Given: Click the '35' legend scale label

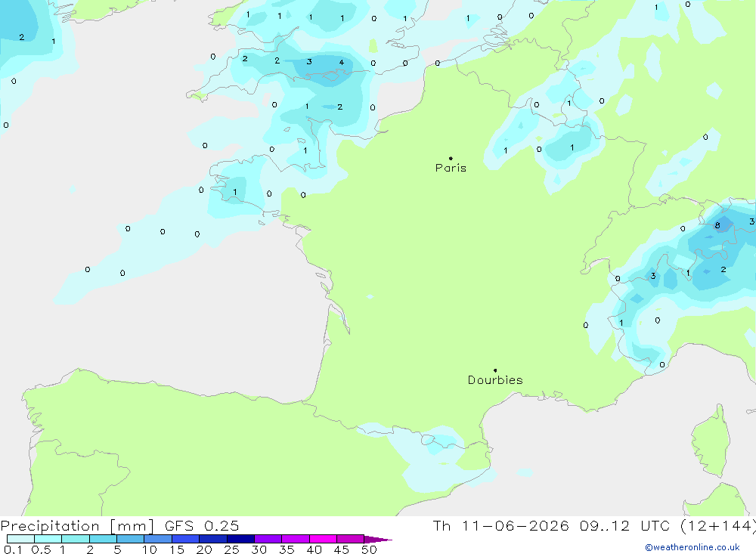Looking at the screenshot, I should tap(287, 549).
